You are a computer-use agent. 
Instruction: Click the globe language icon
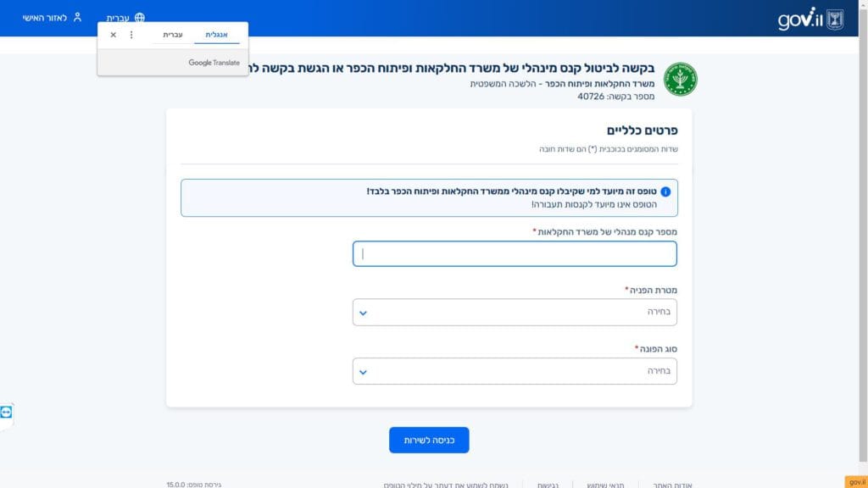point(140,18)
